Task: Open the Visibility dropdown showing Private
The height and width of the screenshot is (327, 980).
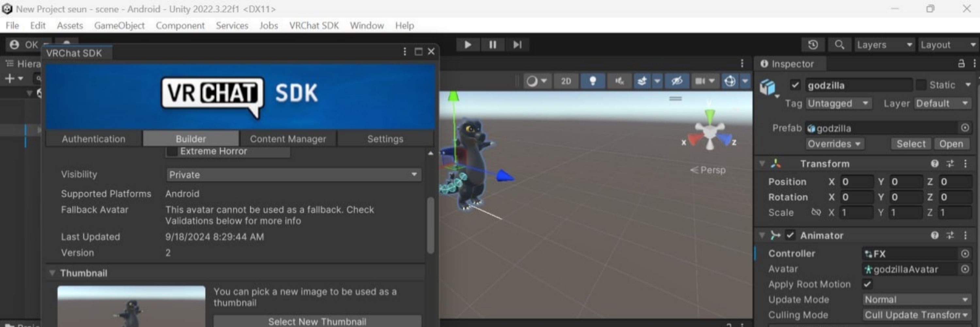Action: (294, 175)
